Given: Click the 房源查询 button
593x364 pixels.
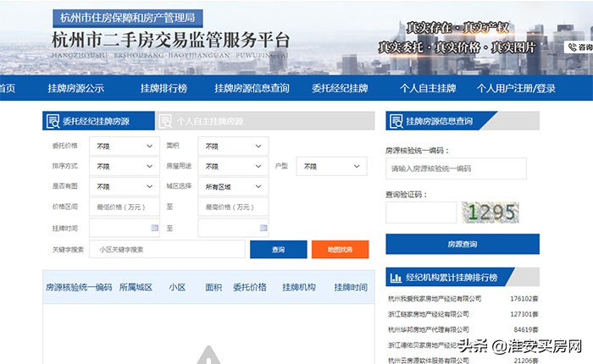Looking at the screenshot, I should pos(463,244).
